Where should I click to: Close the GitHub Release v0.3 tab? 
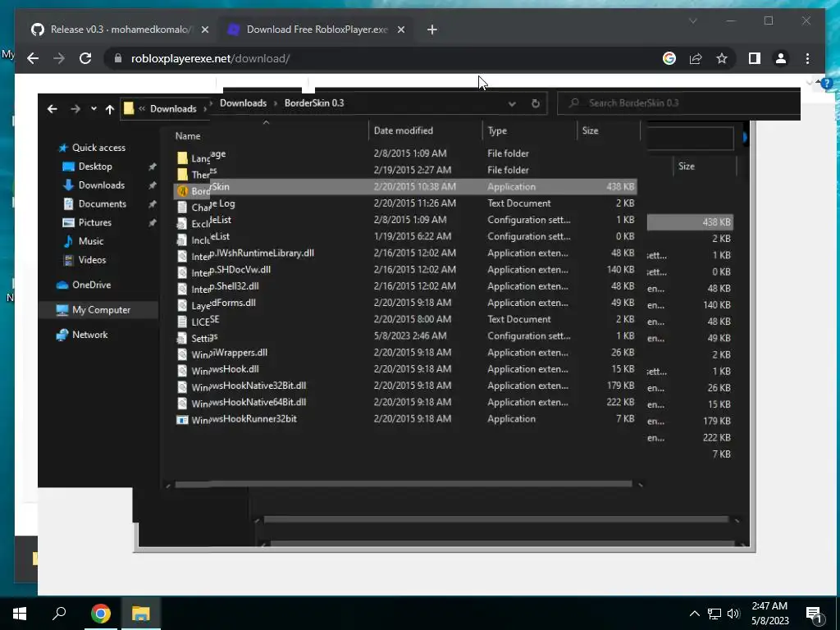point(204,30)
